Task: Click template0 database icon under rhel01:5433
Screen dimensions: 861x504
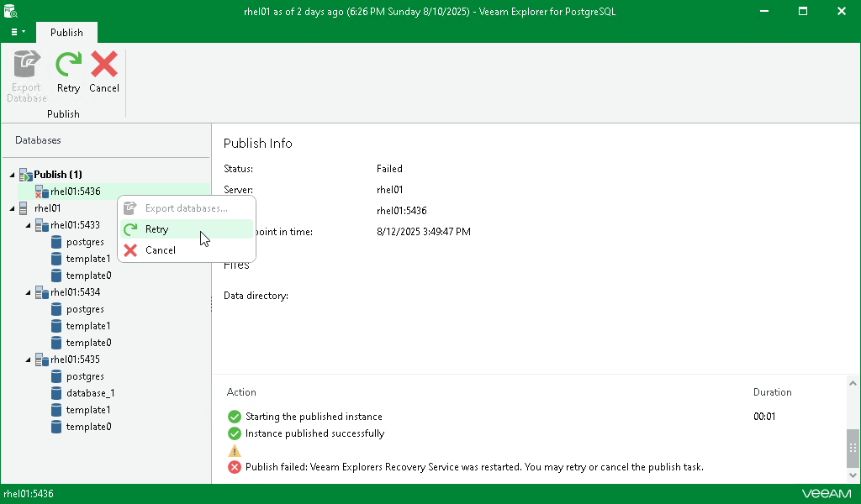Action: pyautogui.click(x=56, y=276)
